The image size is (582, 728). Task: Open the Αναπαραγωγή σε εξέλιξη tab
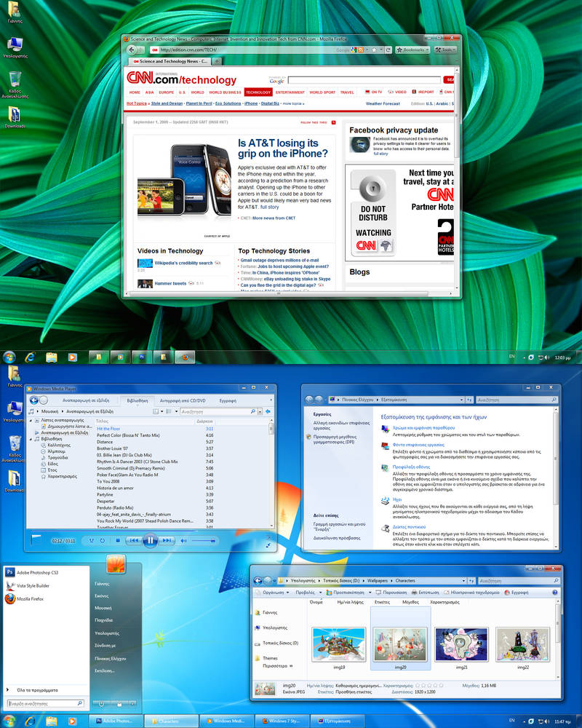click(86, 400)
